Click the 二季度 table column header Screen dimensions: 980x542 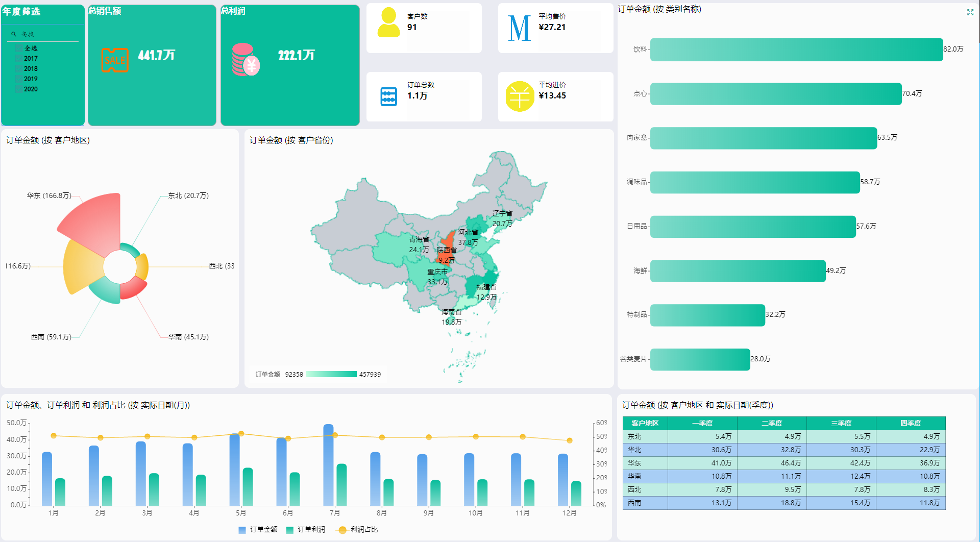point(772,423)
